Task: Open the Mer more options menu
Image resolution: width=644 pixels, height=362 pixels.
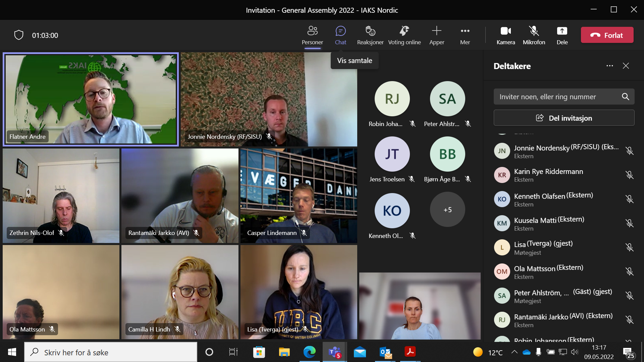Action: click(465, 35)
